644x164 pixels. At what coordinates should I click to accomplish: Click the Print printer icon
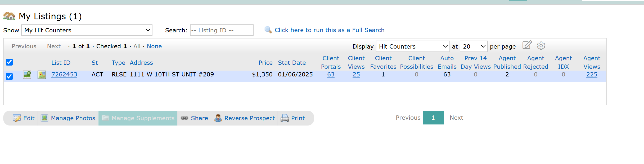tap(285, 118)
